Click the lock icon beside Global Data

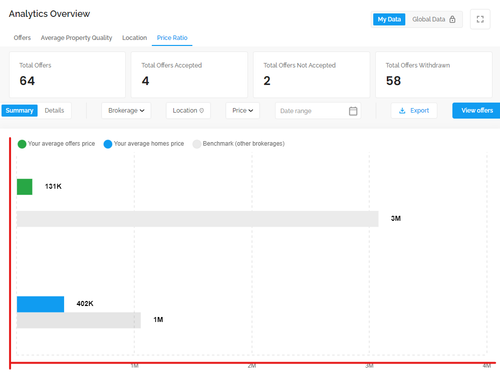coord(452,19)
